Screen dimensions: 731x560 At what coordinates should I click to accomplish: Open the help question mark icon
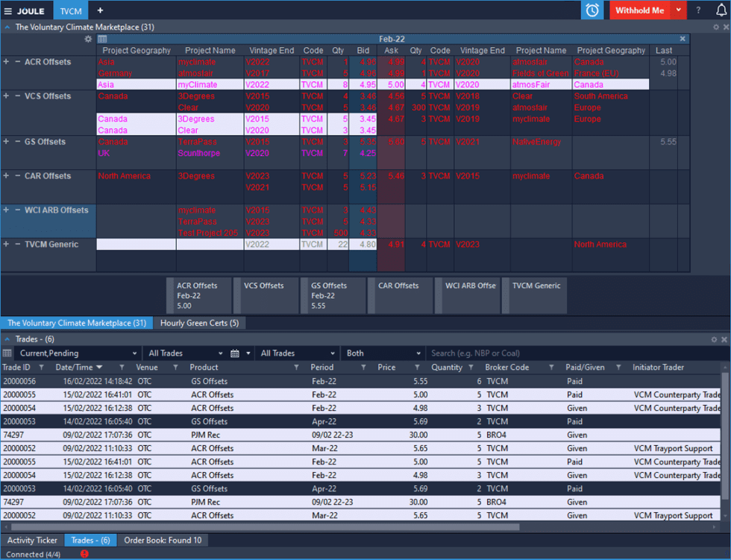(x=698, y=10)
